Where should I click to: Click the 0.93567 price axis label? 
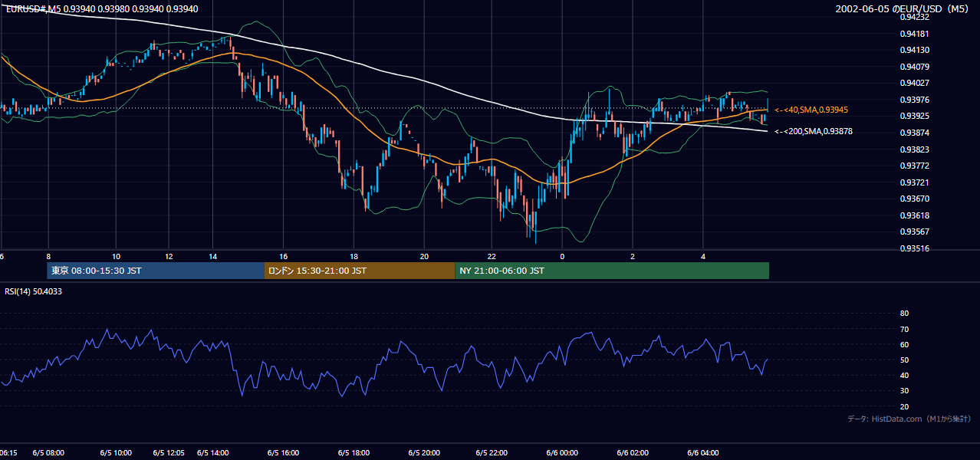coord(915,232)
